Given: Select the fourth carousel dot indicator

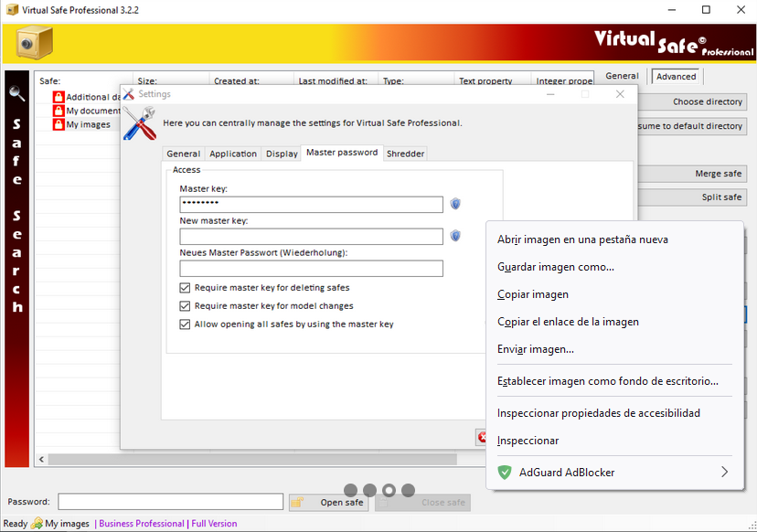Looking at the screenshot, I should (409, 491).
